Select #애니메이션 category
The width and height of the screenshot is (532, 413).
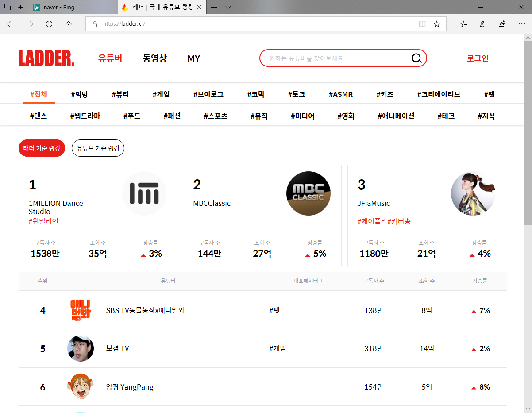pyautogui.click(x=396, y=116)
